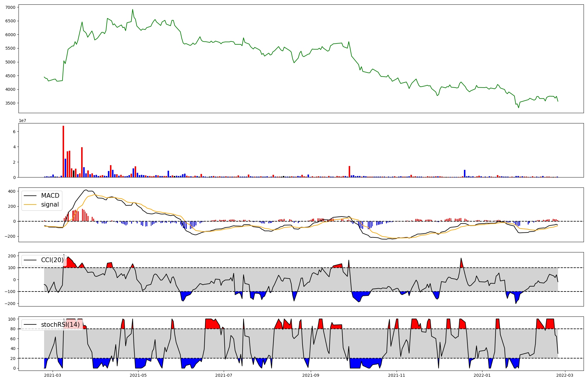
Task: Select the 2021-11 date axis label
Action: coord(397,375)
